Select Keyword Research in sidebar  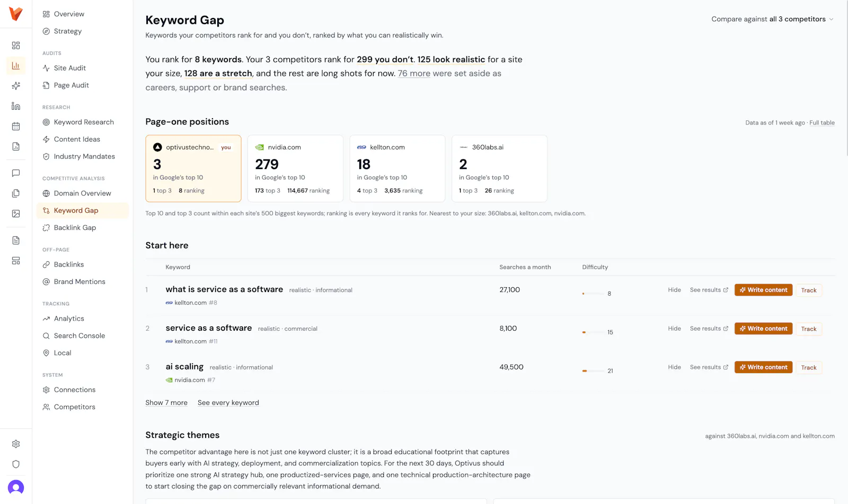[x=83, y=122]
